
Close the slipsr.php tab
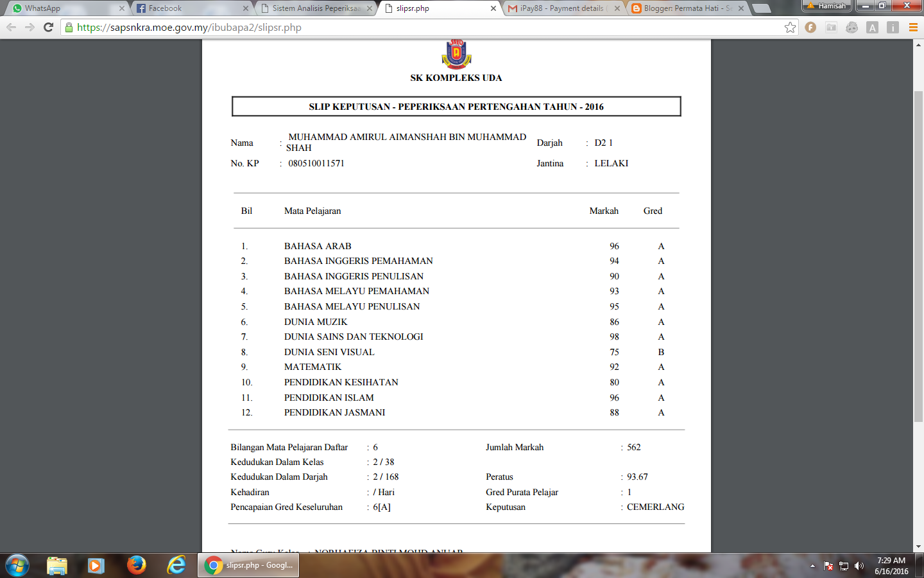click(493, 8)
